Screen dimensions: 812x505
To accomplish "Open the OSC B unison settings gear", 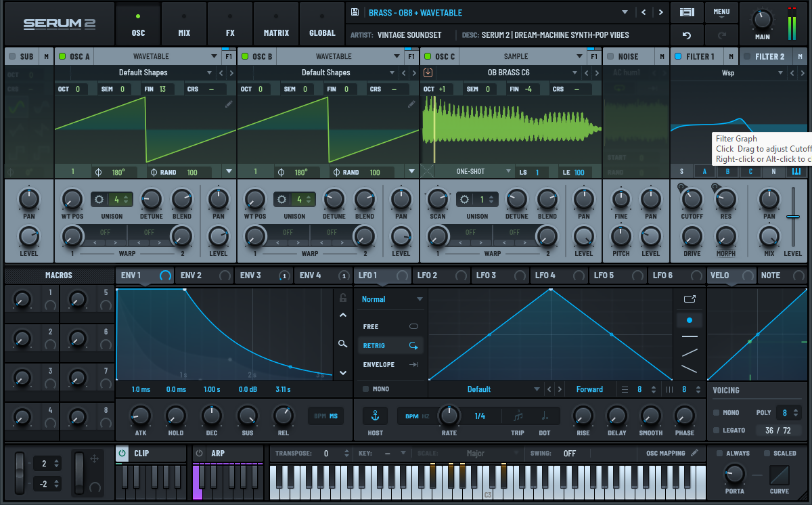I will (283, 200).
